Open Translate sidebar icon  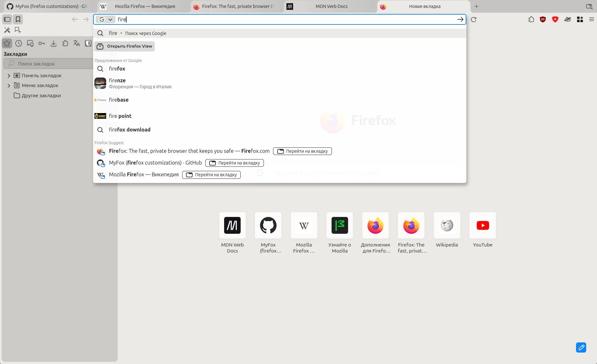tap(77, 43)
